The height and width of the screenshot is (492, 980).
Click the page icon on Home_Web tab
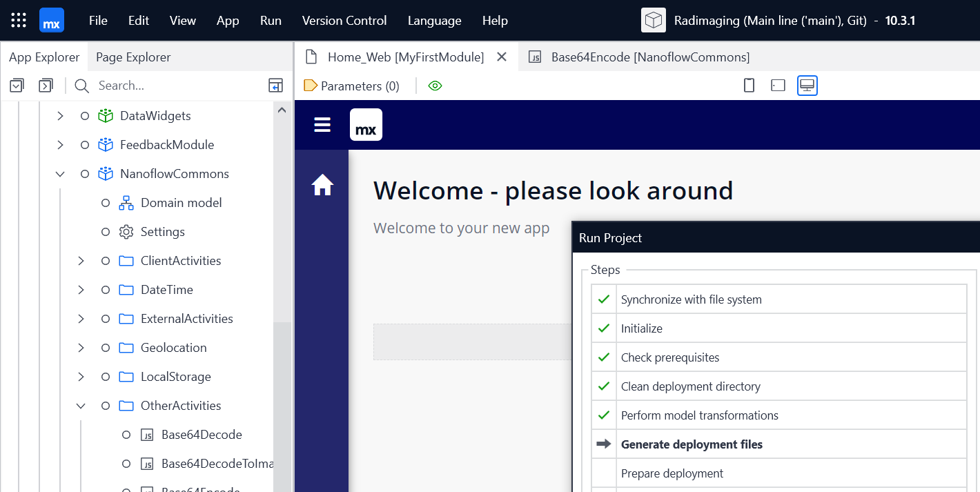(x=311, y=57)
